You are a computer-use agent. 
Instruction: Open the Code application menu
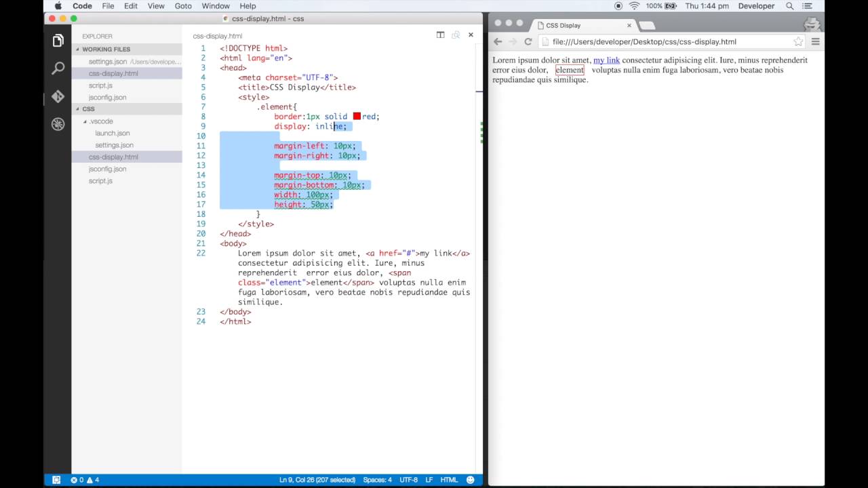point(82,6)
